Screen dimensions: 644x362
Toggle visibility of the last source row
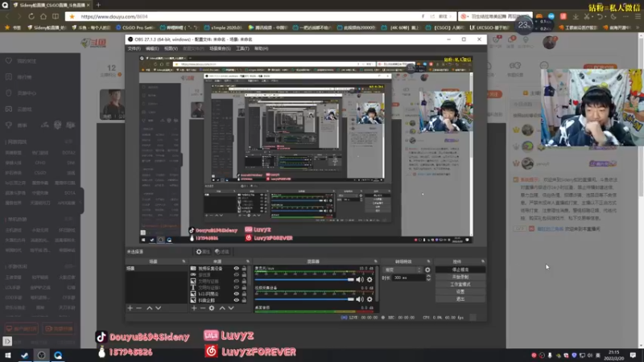[x=237, y=300]
